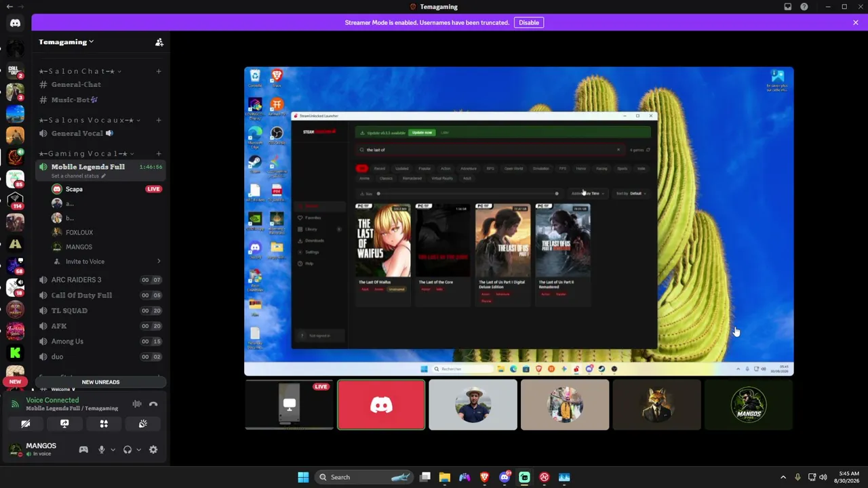Open Discord home direct messages icon
The width and height of the screenshot is (868, 488).
click(x=15, y=23)
